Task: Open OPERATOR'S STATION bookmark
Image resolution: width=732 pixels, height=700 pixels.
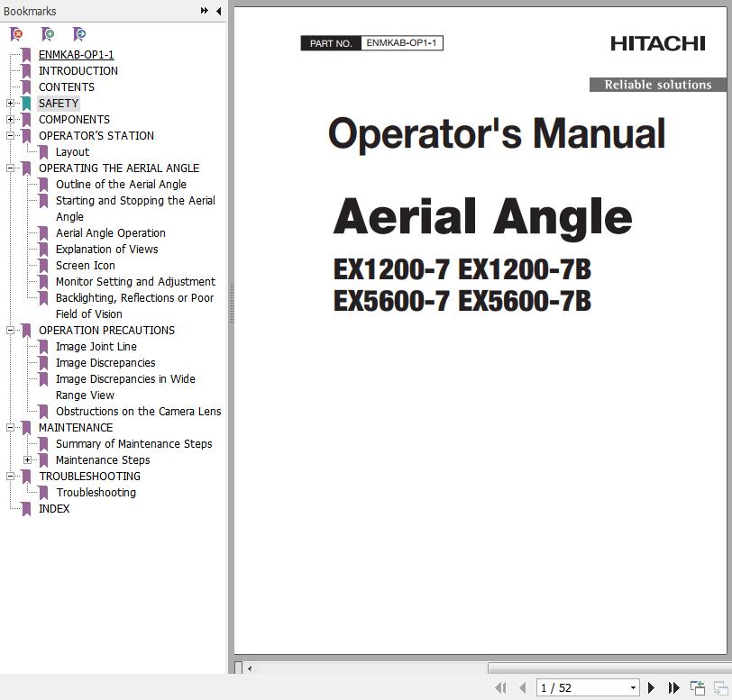Action: point(96,136)
